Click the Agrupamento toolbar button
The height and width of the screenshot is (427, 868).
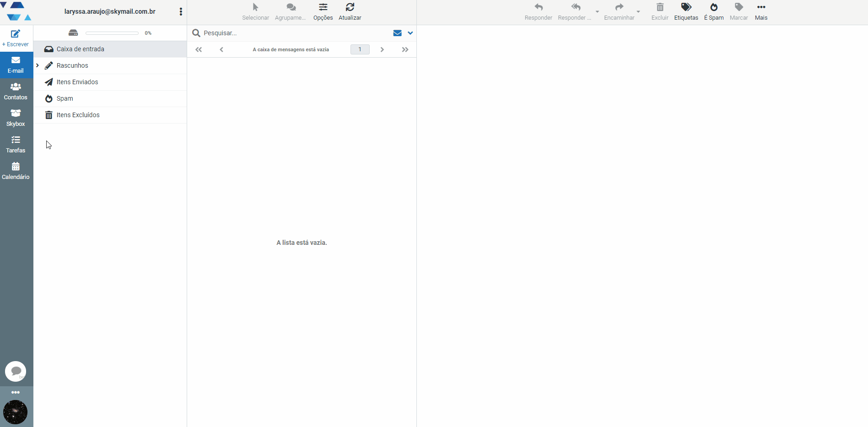point(291,12)
